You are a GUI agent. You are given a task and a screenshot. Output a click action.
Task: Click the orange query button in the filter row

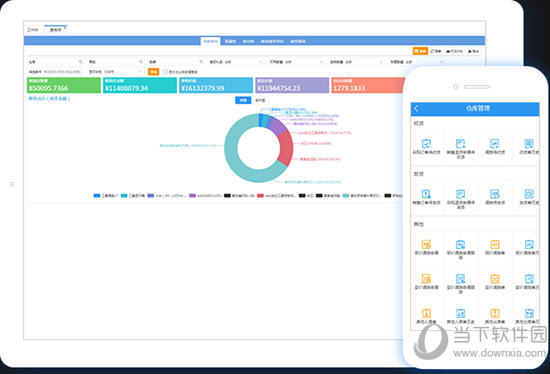pyautogui.click(x=153, y=72)
